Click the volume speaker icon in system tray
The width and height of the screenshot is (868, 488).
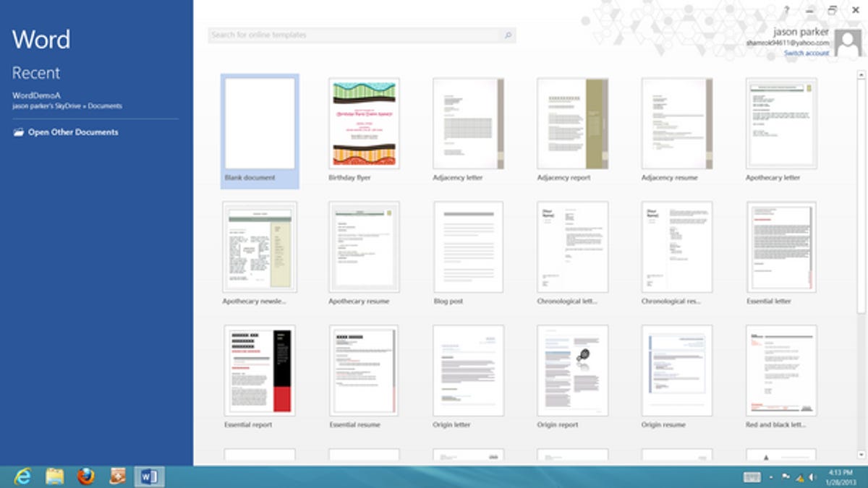pos(813,476)
